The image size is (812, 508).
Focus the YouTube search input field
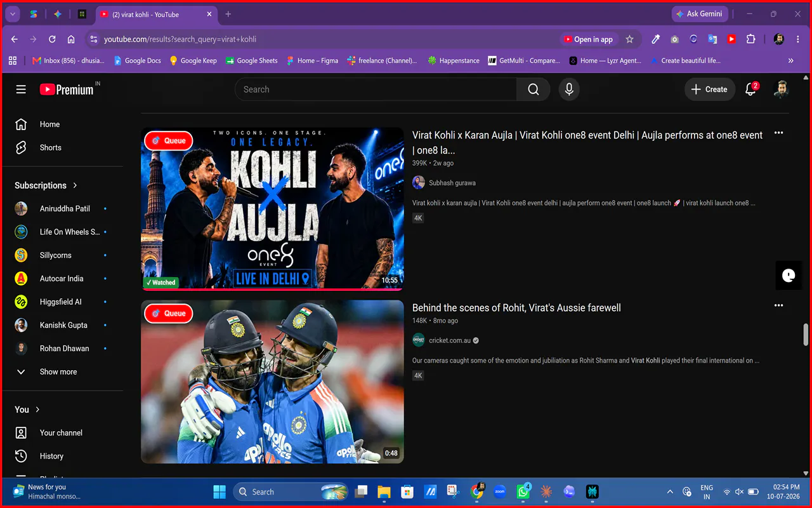[376, 90]
